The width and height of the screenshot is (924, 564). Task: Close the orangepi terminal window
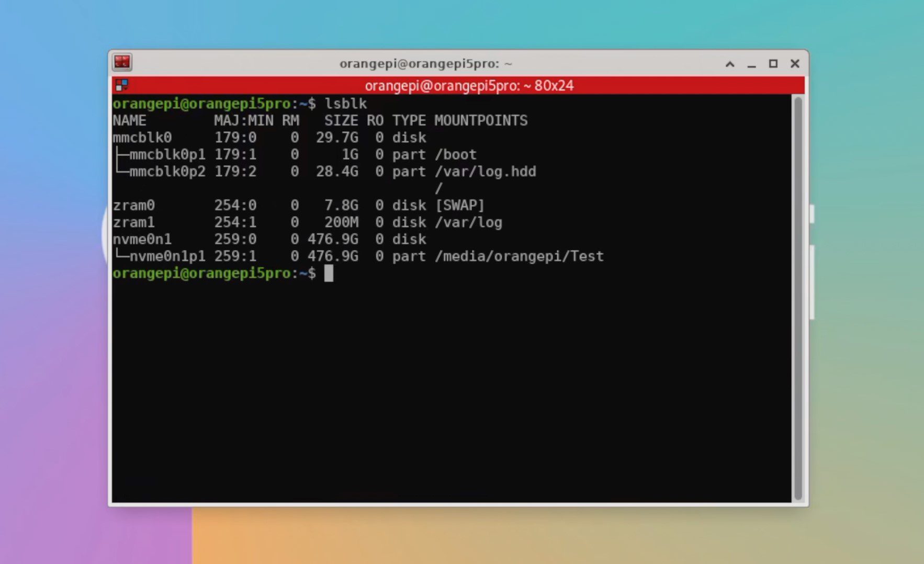click(795, 64)
